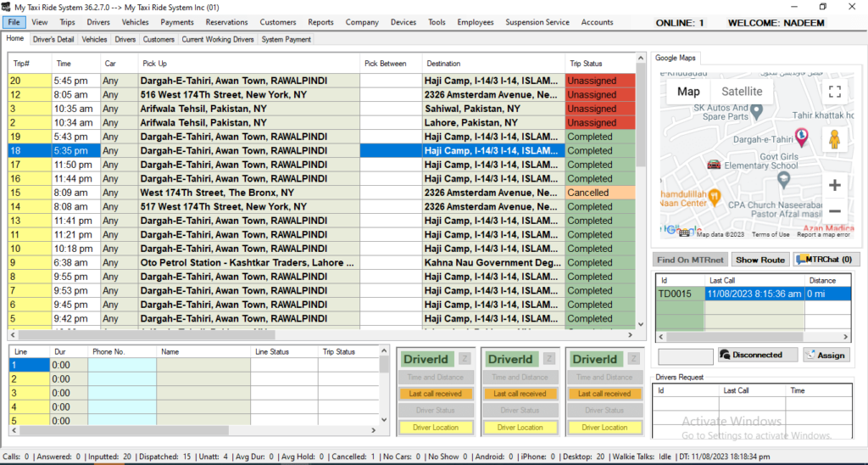
Task: Open the System Payment tab
Action: click(x=286, y=39)
